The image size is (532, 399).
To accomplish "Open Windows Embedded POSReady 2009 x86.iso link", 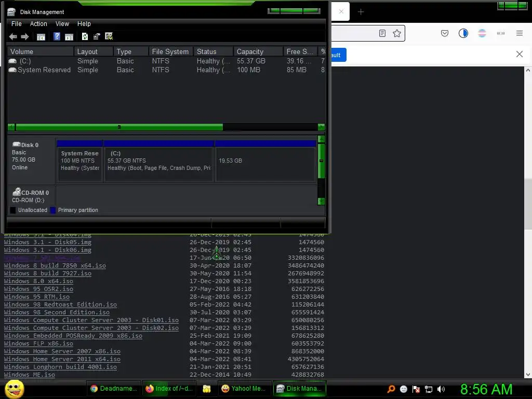I will (73, 336).
